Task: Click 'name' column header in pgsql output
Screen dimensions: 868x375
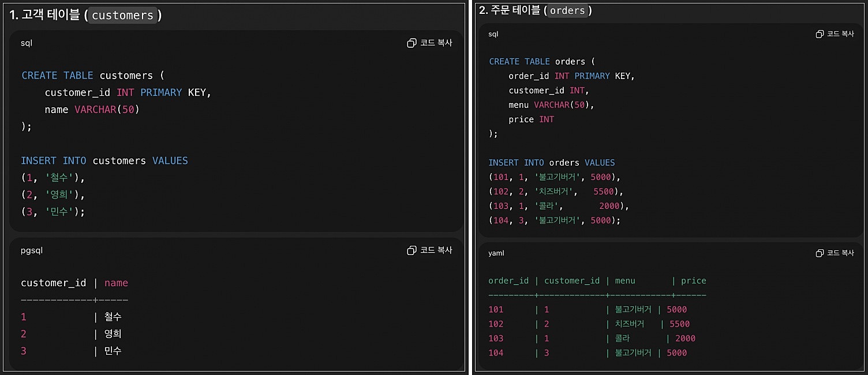Action: pos(116,283)
